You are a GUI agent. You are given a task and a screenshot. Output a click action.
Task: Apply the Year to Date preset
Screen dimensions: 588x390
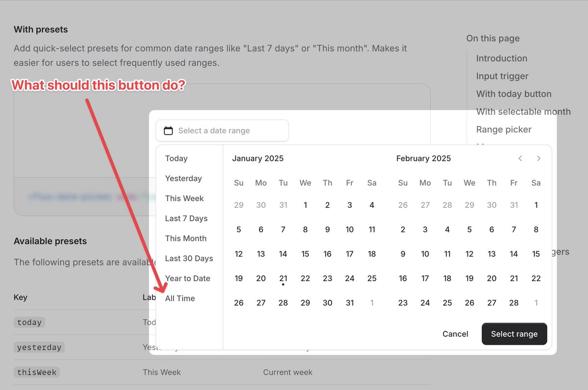click(188, 278)
